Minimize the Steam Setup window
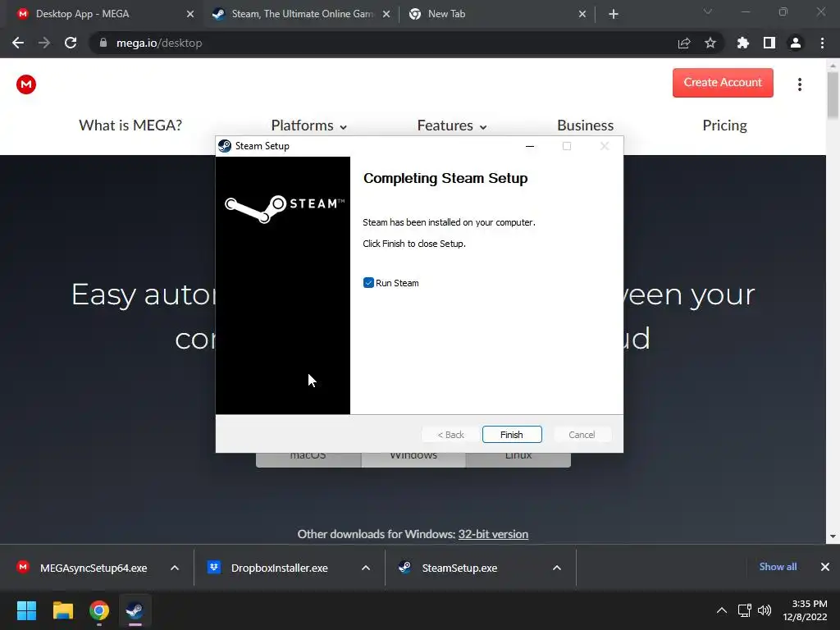This screenshot has width=840, height=630. point(530,146)
